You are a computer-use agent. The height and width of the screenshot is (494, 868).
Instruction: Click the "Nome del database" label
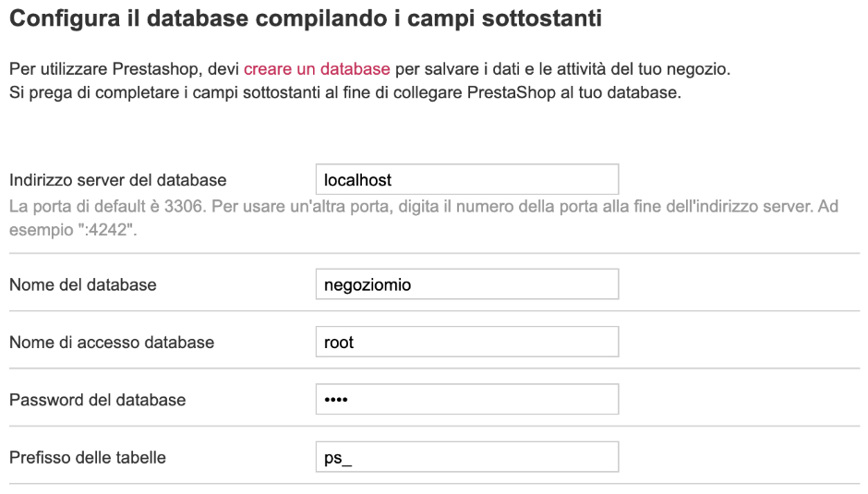[83, 285]
